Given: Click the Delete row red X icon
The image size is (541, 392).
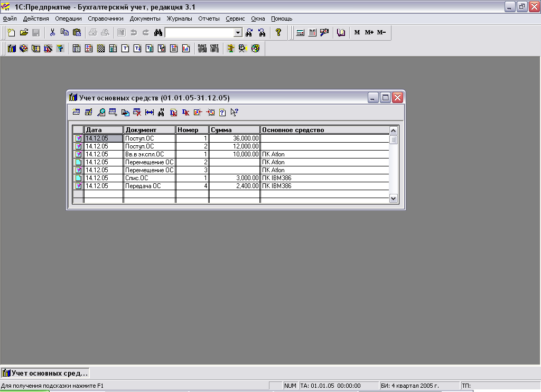Looking at the screenshot, I should tap(137, 112).
